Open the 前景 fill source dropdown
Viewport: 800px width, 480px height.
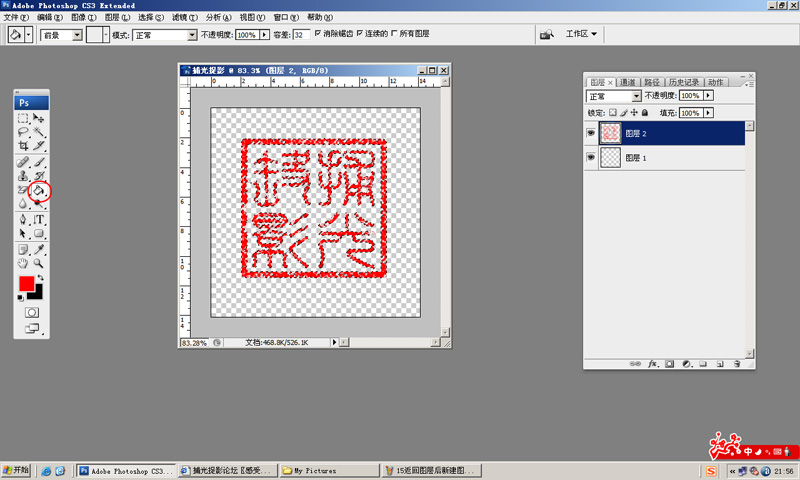(x=77, y=35)
